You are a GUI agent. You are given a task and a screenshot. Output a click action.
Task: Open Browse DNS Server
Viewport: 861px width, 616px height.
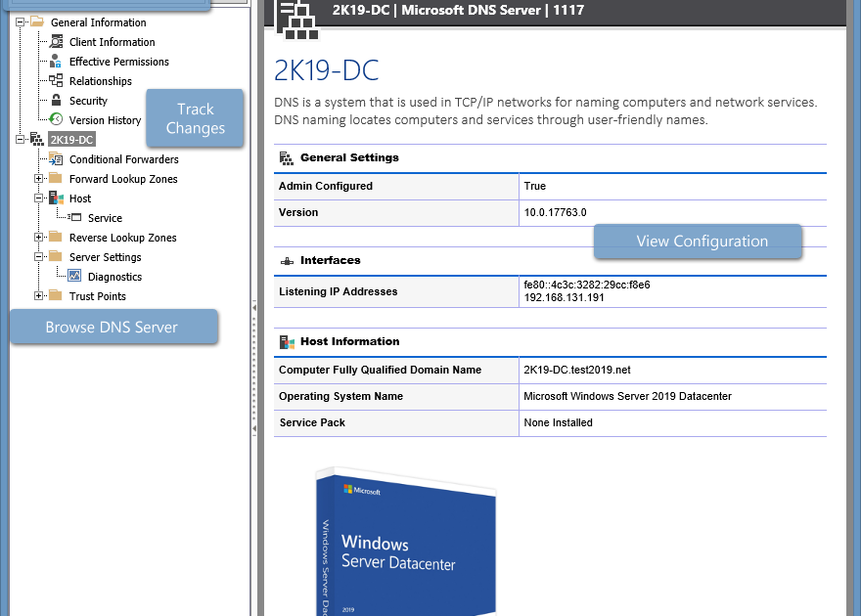pyautogui.click(x=113, y=326)
